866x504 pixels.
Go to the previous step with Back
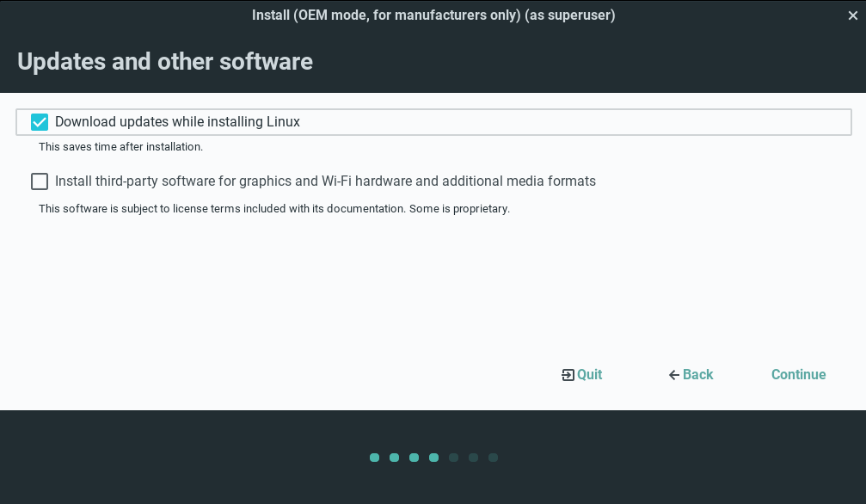(697, 375)
